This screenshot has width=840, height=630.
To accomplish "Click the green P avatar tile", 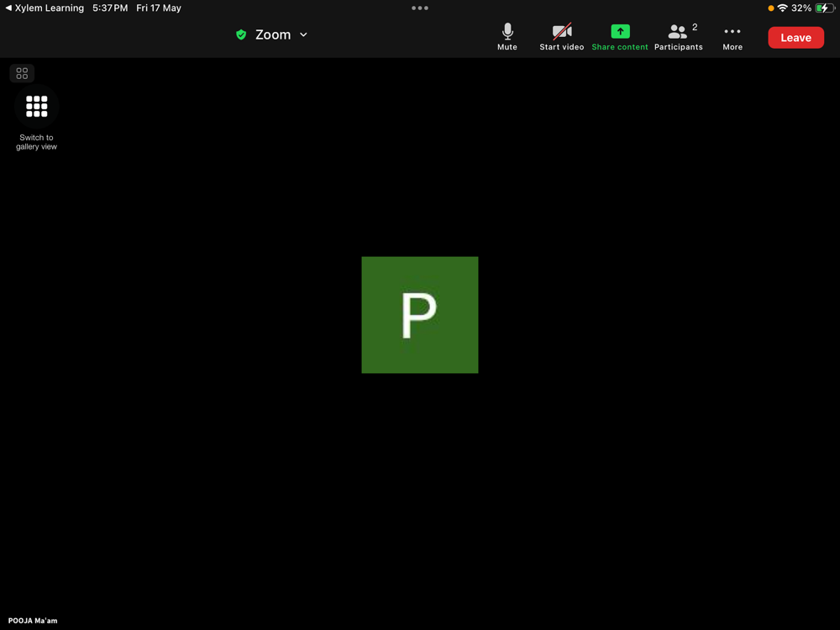I will click(x=419, y=314).
